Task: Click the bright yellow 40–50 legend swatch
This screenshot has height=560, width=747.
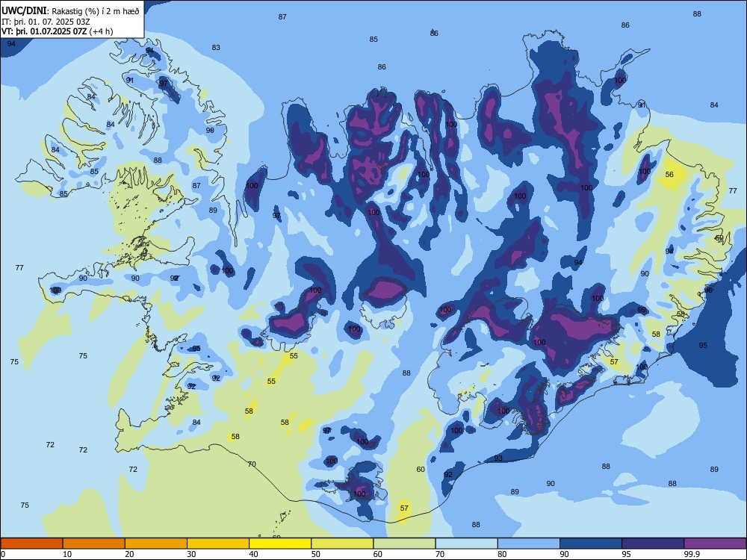Action: [280, 544]
